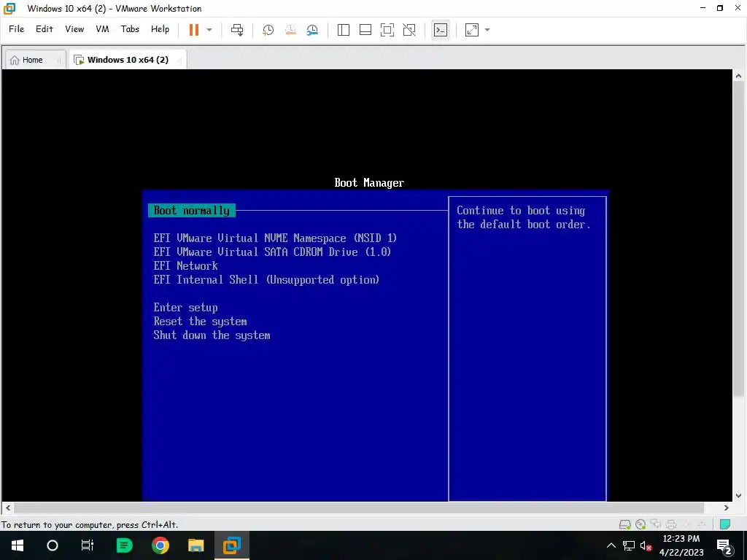The image size is (747, 560).
Task: Take a snapshot using the clock icon
Action: tap(268, 29)
